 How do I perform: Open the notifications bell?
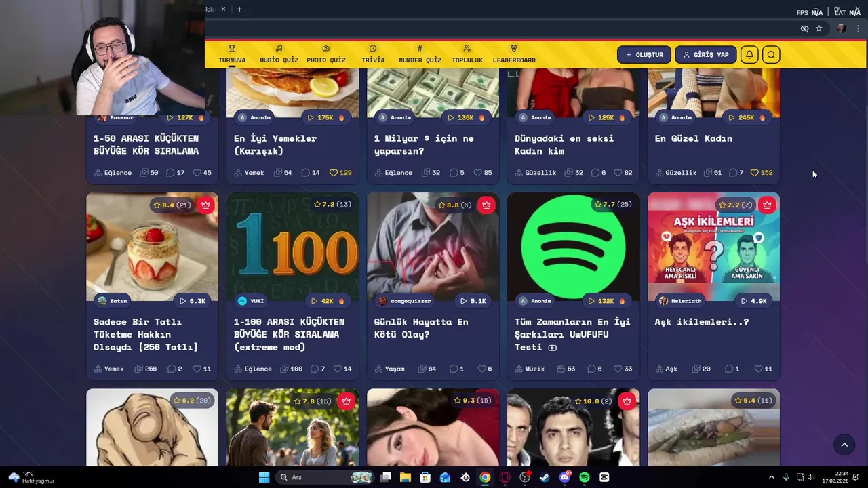point(749,55)
